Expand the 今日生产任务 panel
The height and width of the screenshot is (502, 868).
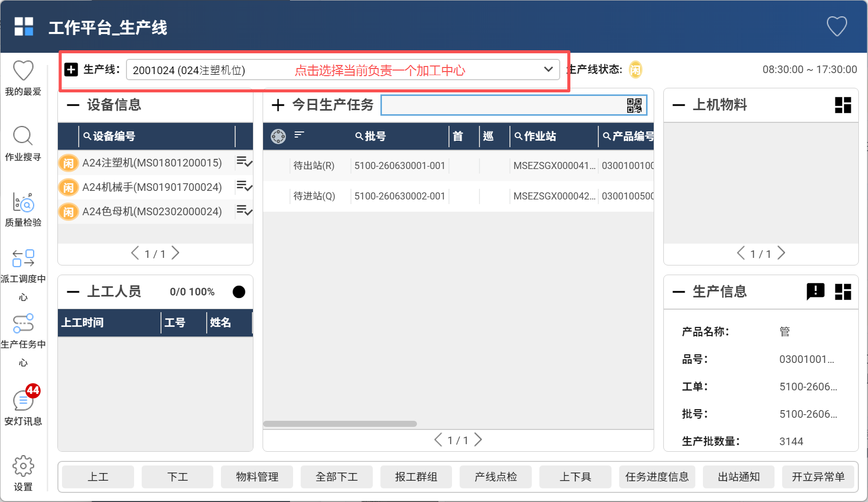(x=278, y=105)
